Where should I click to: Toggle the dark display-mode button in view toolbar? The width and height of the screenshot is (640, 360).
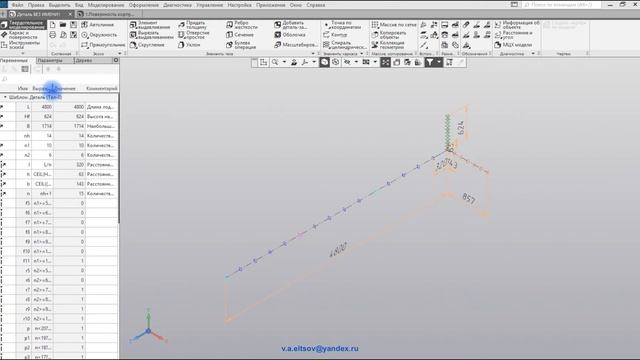324,62
